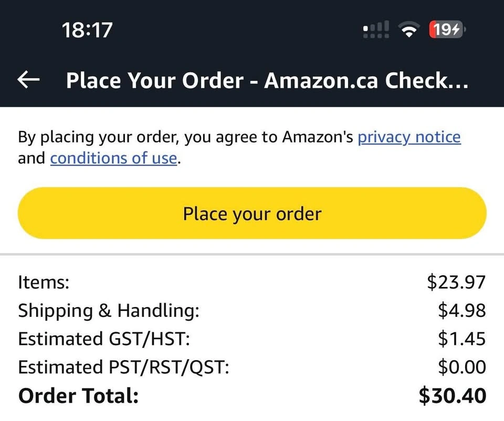This screenshot has height=421, width=504.
Task: Tap the back arrow in header
Action: pos(29,80)
